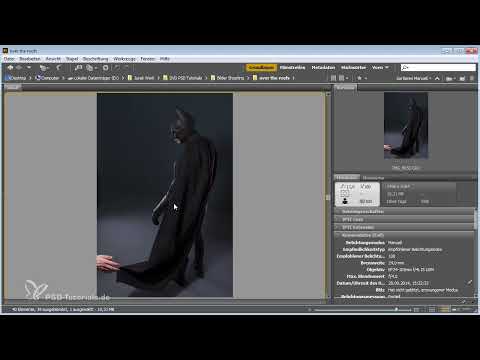
Task: Open the Hilfe menu
Action: tap(165, 59)
